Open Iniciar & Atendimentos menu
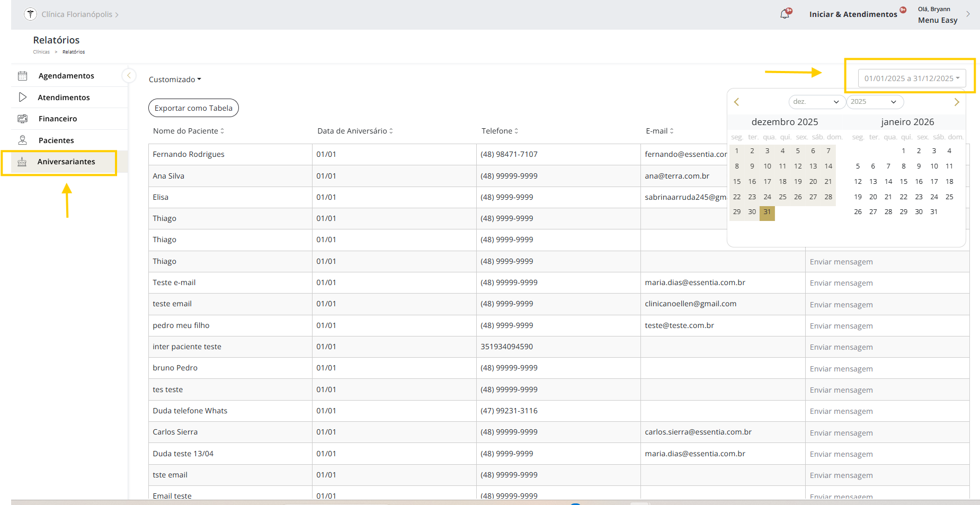The image size is (980, 505). pos(853,14)
